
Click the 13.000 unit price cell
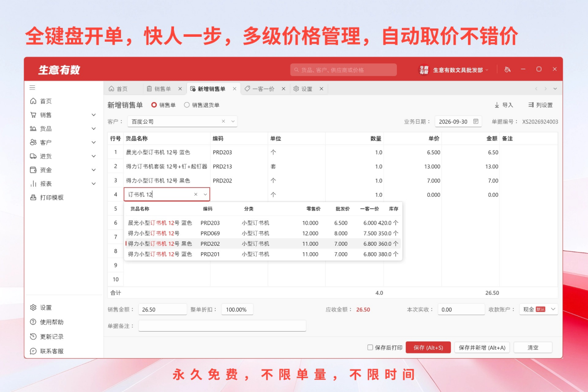[413, 166]
